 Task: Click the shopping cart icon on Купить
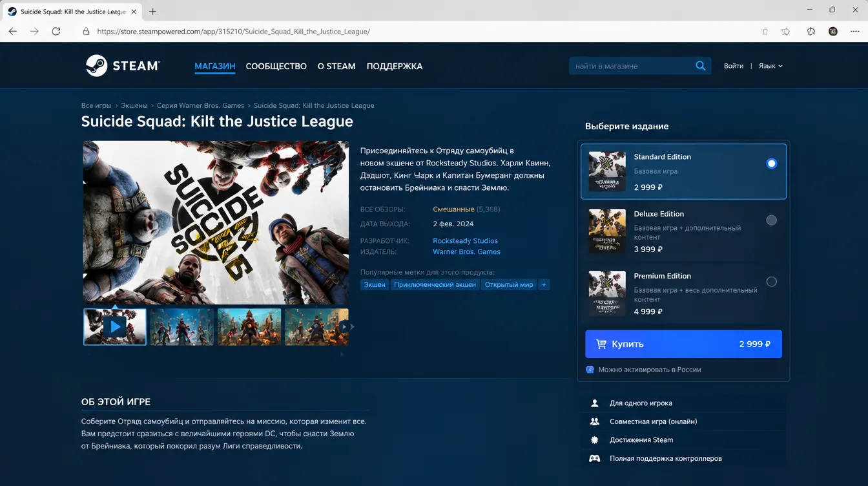pyautogui.click(x=601, y=344)
